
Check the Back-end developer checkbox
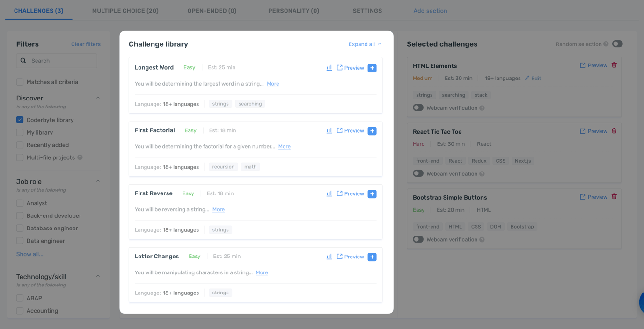[x=20, y=216]
